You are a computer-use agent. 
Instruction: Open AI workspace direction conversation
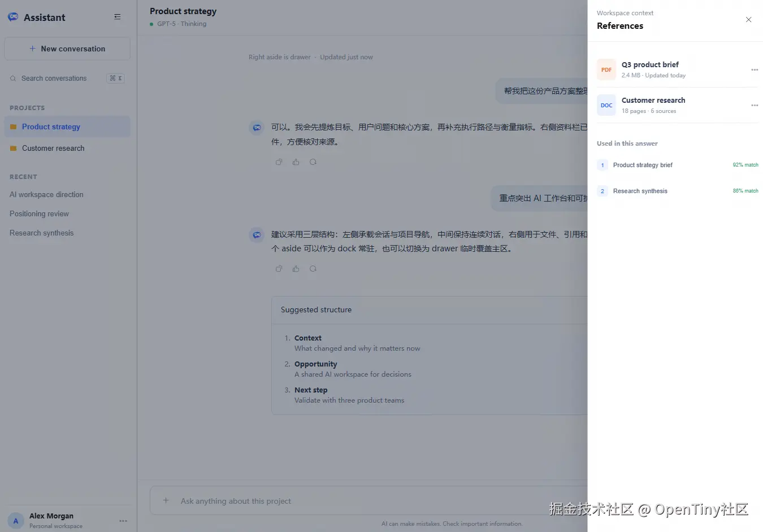coord(46,194)
